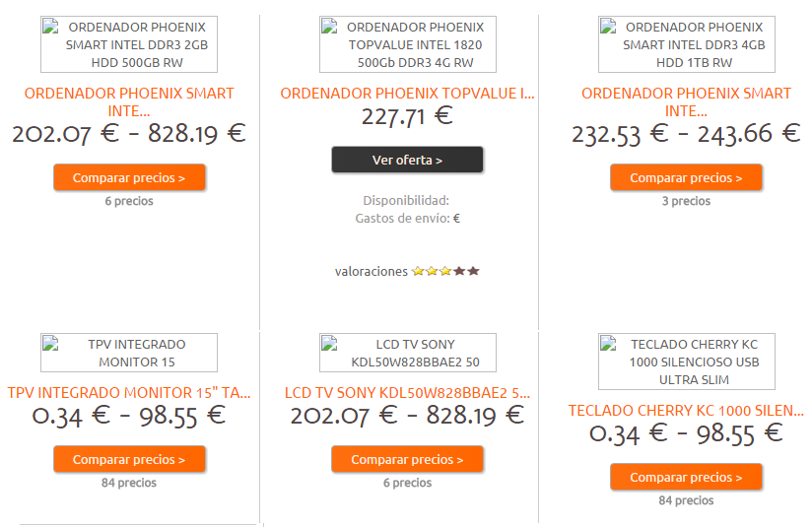Compare prices for the 202.07 € Phoenix Smart computer
The width and height of the screenshot is (812, 527).
[x=129, y=177]
